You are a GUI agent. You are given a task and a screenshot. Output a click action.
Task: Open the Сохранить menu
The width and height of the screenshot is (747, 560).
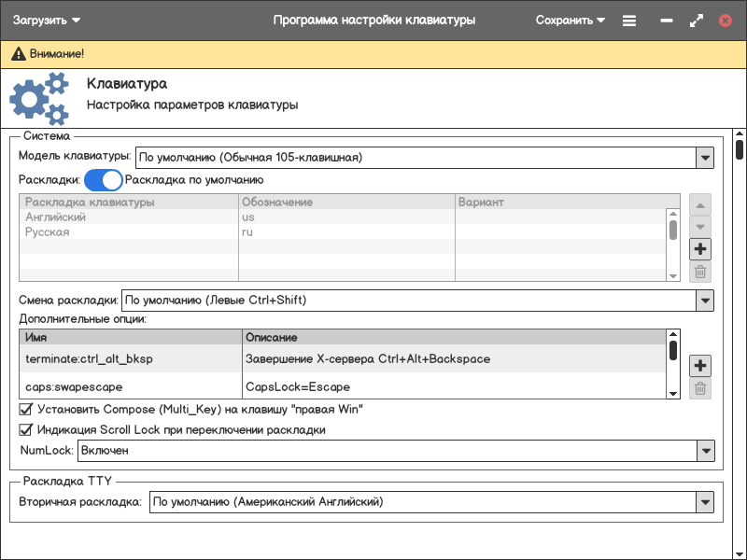(570, 20)
